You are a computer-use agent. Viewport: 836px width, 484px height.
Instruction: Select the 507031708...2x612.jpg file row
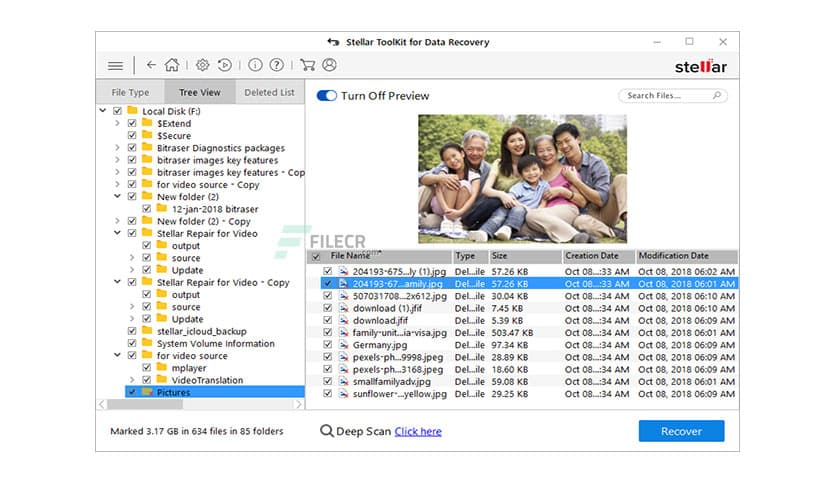(x=522, y=296)
